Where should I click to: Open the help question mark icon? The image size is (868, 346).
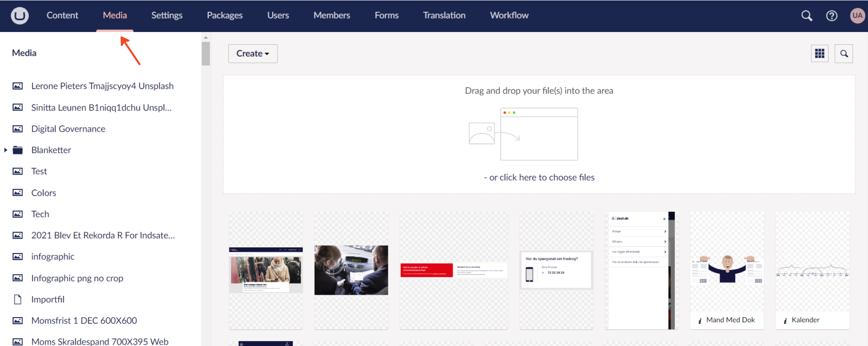click(832, 16)
